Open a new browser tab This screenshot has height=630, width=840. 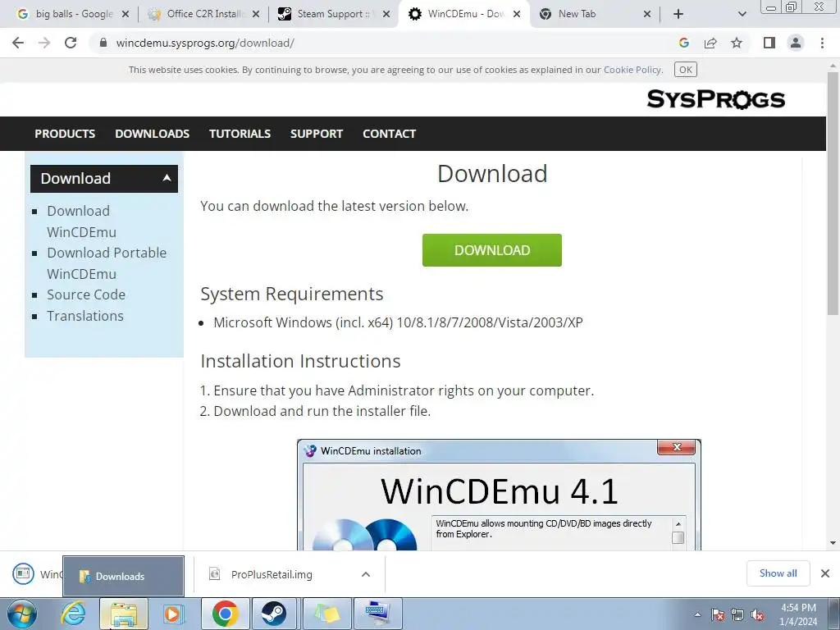pyautogui.click(x=678, y=14)
